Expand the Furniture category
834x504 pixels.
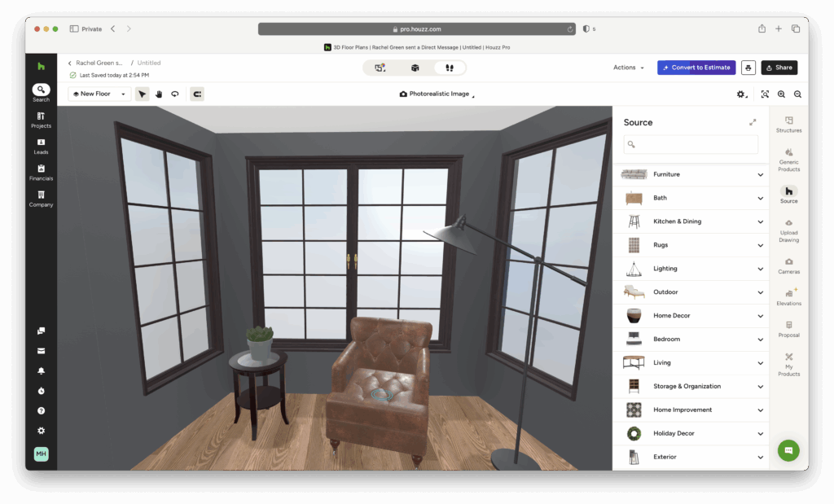click(x=691, y=174)
